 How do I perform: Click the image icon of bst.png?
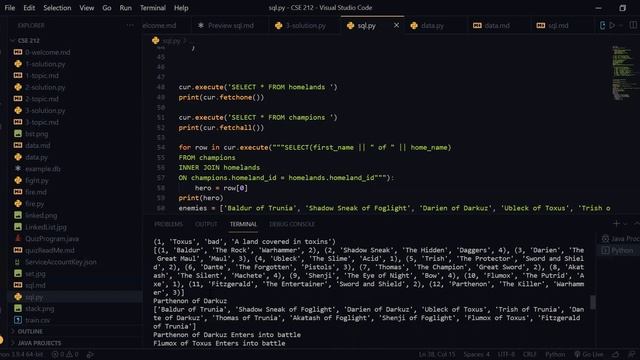pyautogui.click(x=18, y=133)
